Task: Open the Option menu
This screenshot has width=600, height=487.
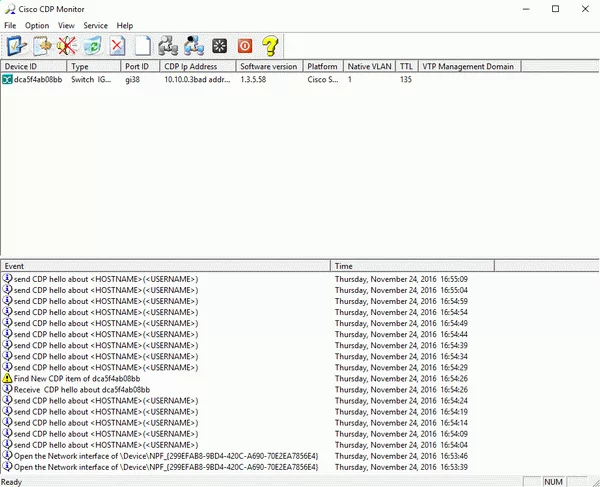Action: (37, 26)
